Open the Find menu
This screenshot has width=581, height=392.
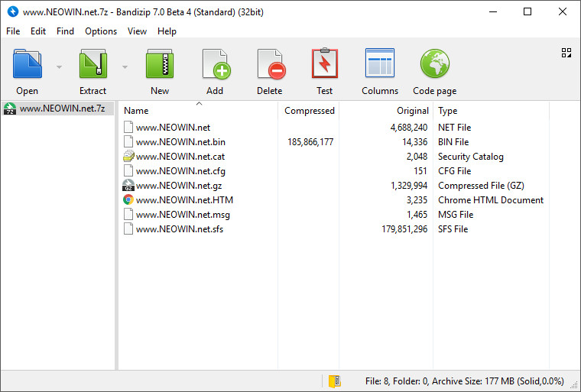[65, 31]
